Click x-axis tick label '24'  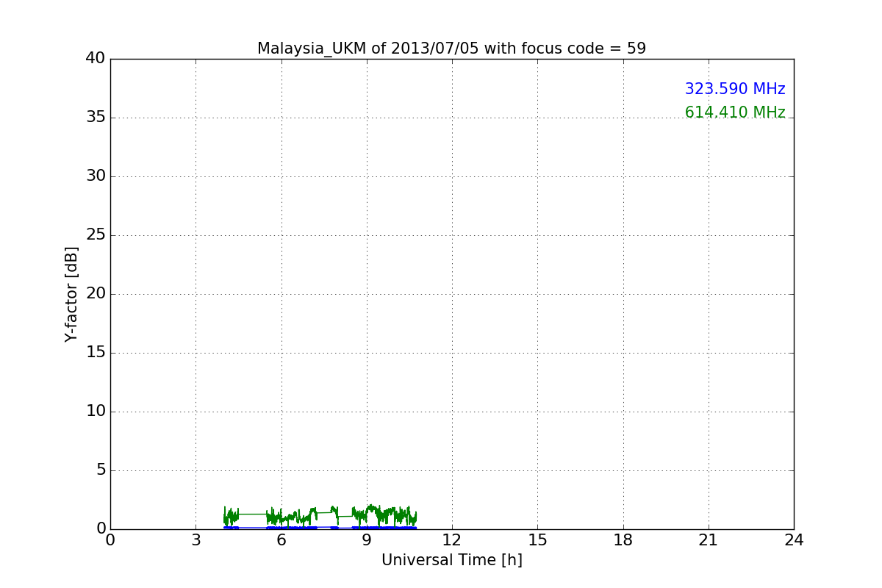pyautogui.click(x=794, y=540)
